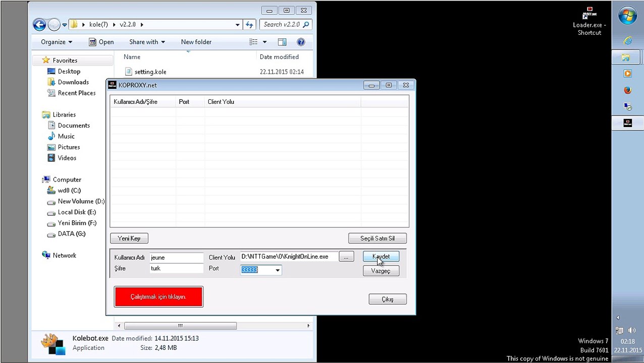This screenshot has height=363, width=644.
Task: Launch Internet Explorer from taskbar
Action: click(627, 41)
